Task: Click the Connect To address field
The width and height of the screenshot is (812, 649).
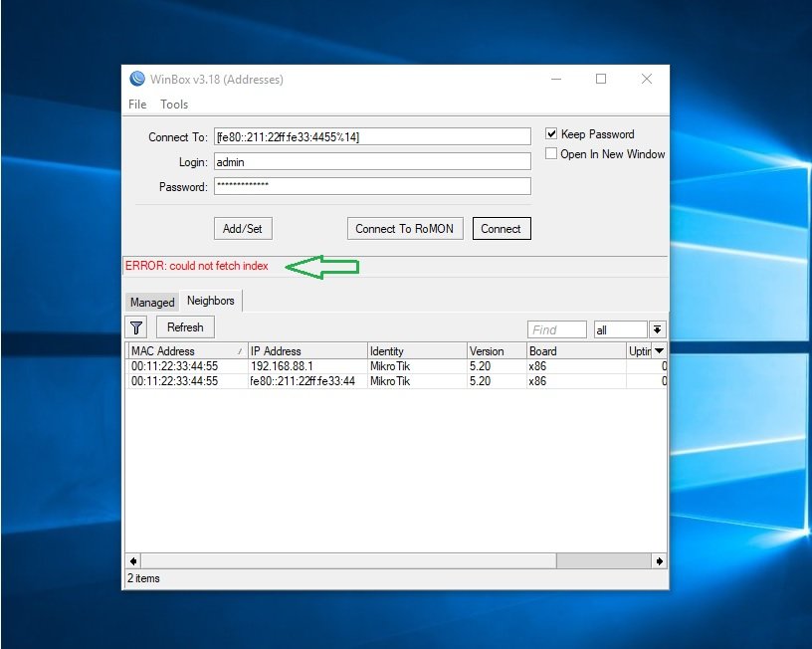Action: (x=372, y=136)
